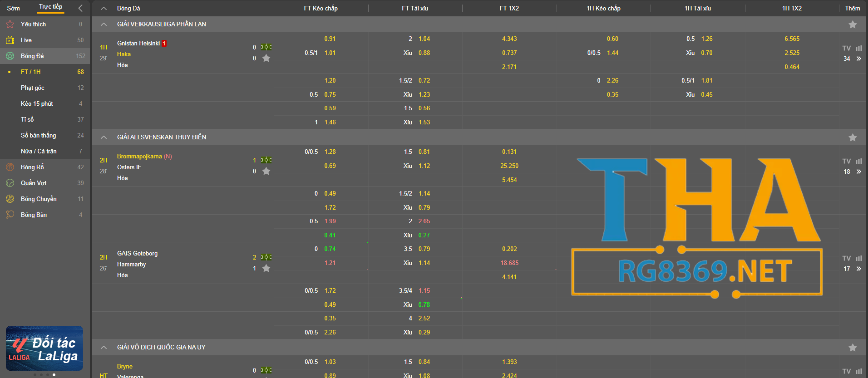Viewport: 868px width, 378px height.
Task: Bet on 1H handicap odds 2.26
Action: coord(612,80)
